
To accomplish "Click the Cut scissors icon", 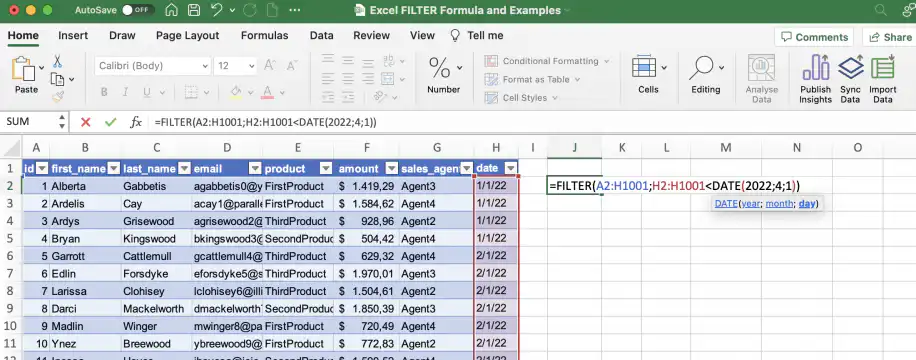I will 58,61.
